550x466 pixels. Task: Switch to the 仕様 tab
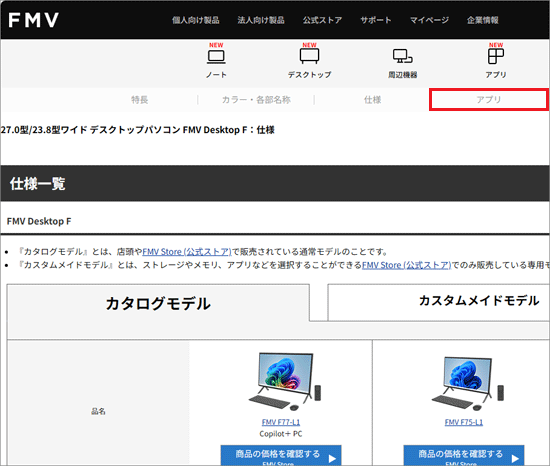[x=373, y=100]
